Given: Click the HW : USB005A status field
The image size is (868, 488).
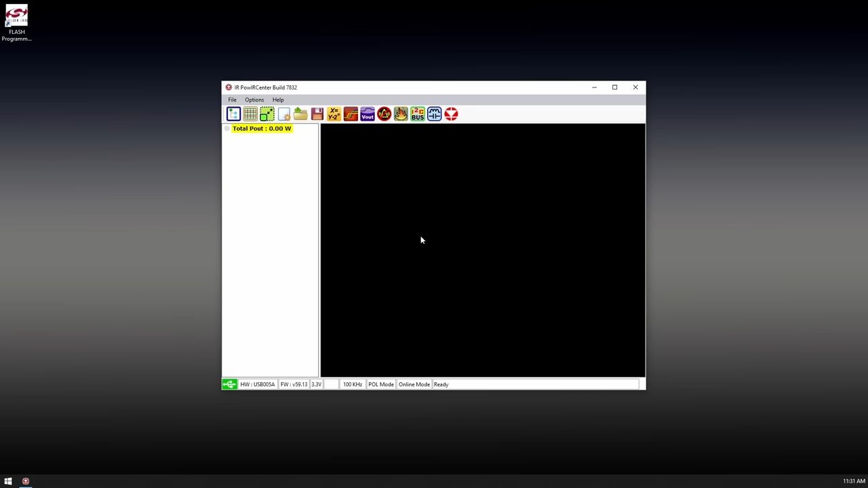Looking at the screenshot, I should 258,384.
